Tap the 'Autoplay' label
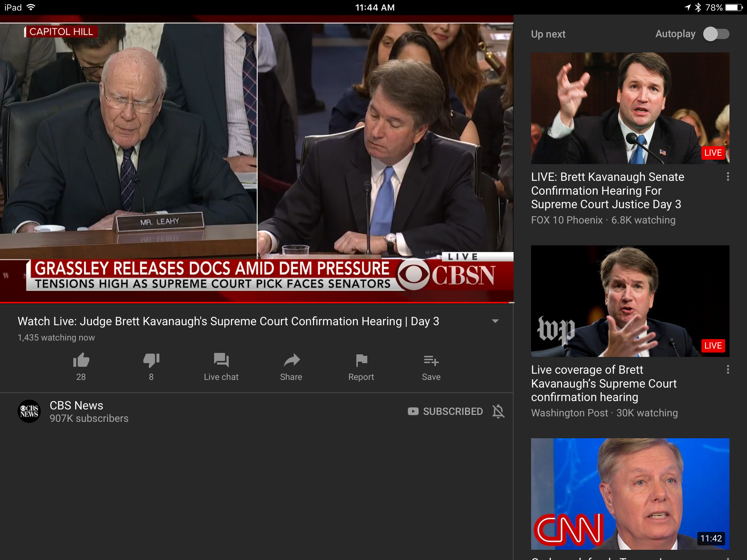Viewport: 747px width, 560px height. pos(675,34)
